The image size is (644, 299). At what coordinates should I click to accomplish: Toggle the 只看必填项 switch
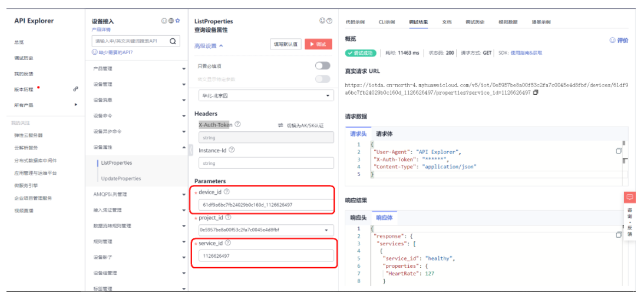tap(322, 65)
